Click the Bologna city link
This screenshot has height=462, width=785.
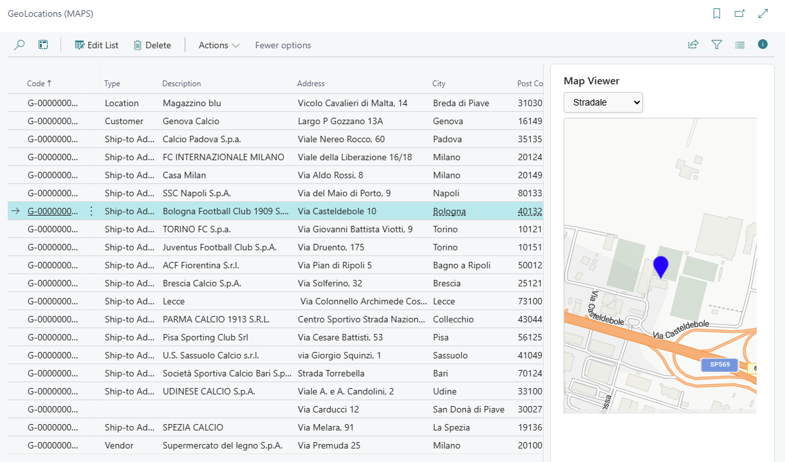tap(449, 211)
